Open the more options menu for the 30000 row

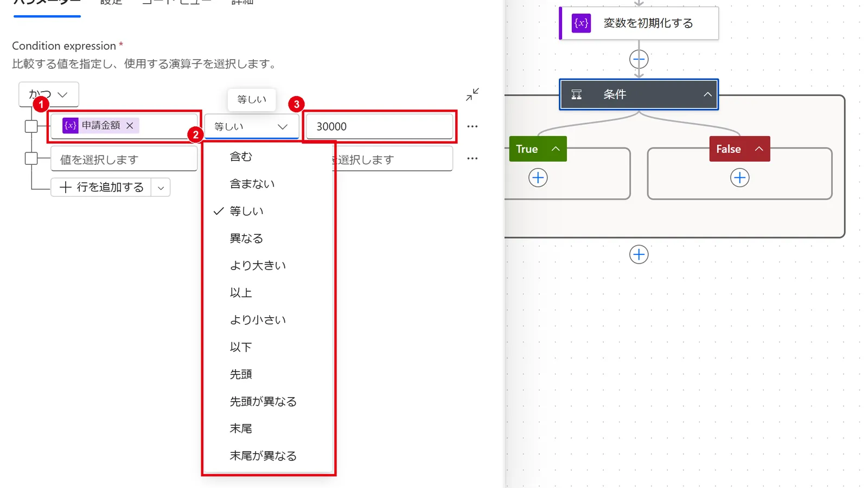[x=473, y=126]
